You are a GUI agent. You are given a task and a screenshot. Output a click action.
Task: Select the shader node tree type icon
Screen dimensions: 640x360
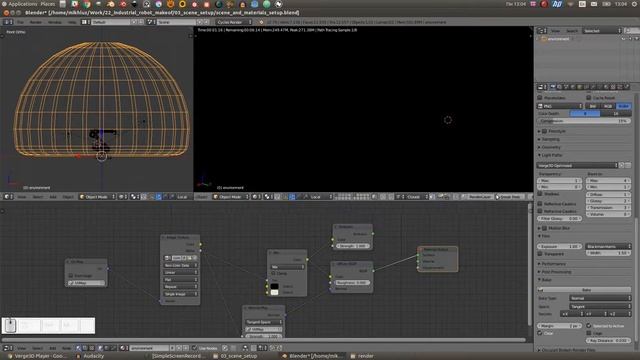(78, 348)
